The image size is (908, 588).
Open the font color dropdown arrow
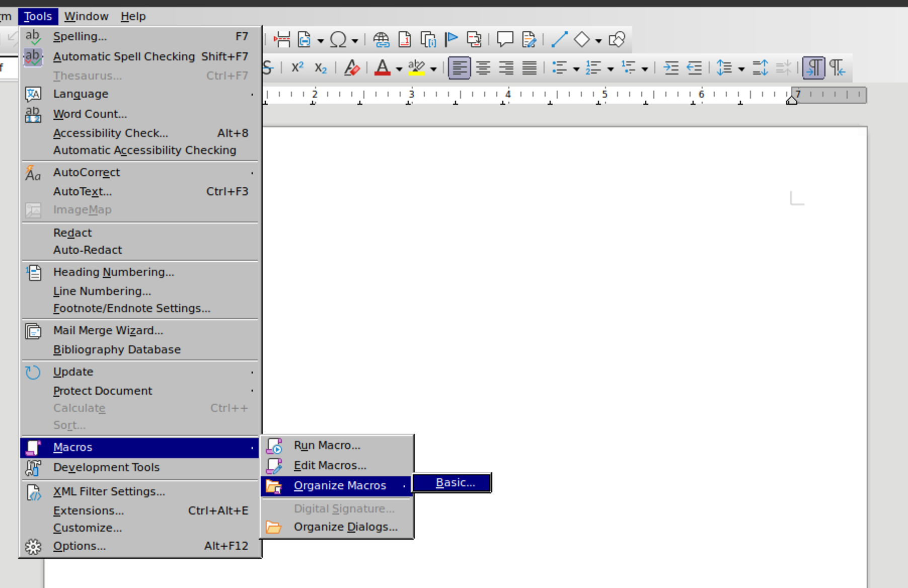pyautogui.click(x=399, y=68)
